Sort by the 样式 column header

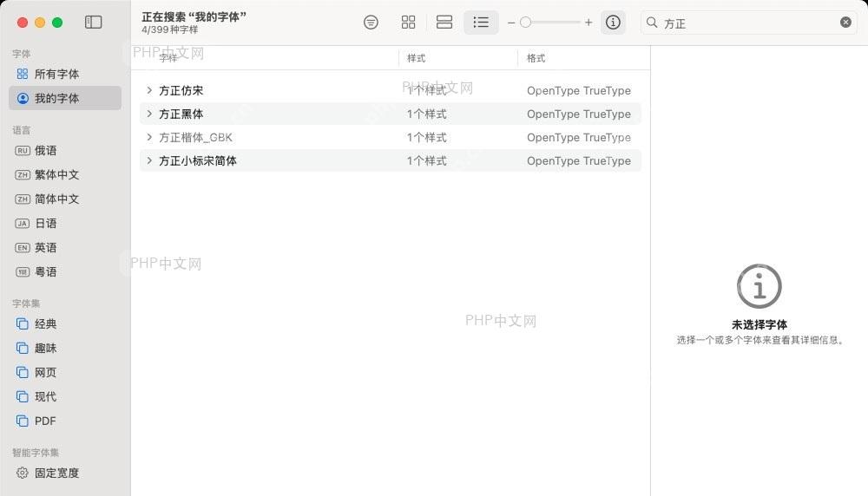417,58
